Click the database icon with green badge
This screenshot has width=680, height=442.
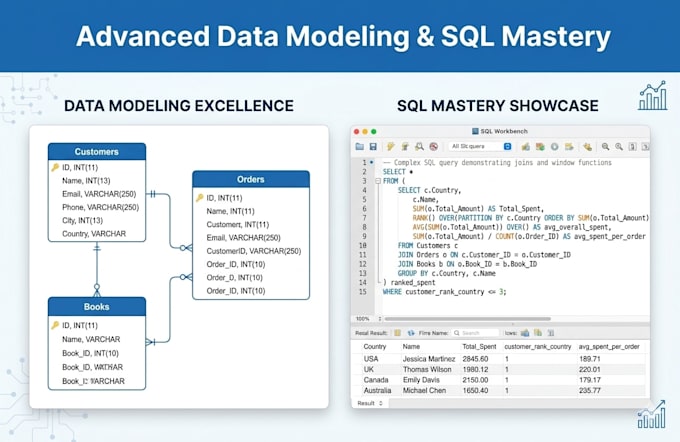540,147
